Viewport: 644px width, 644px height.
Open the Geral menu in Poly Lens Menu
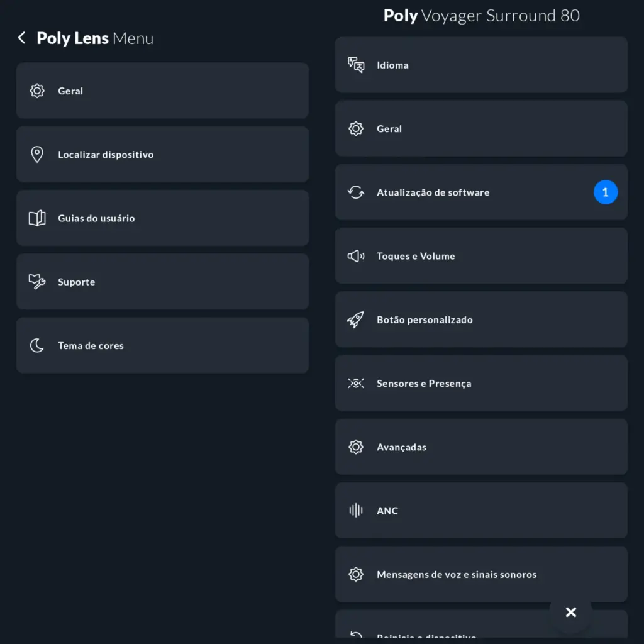click(162, 91)
